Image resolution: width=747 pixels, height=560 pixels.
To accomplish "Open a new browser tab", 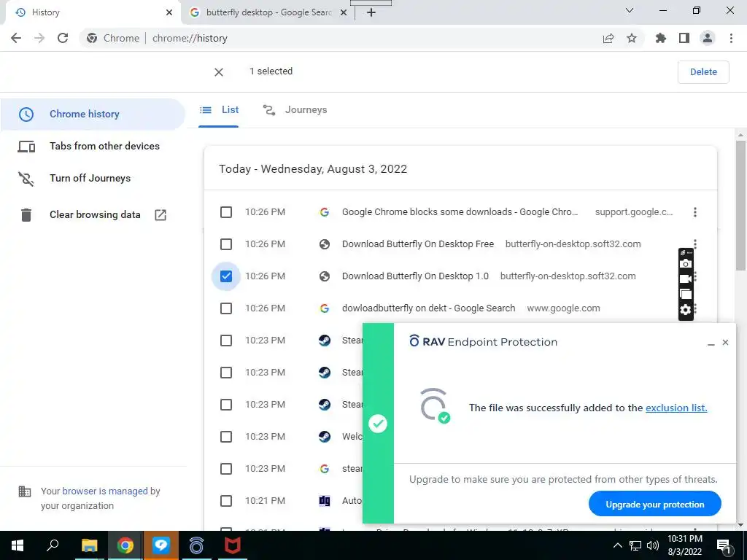I will pyautogui.click(x=371, y=12).
